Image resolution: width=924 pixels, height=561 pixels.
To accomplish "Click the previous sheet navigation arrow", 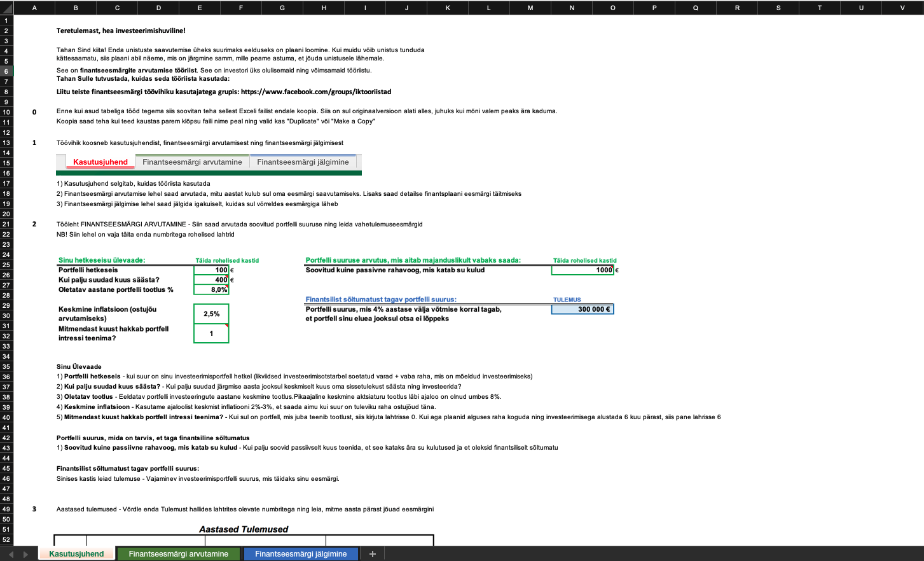I will click(x=11, y=554).
